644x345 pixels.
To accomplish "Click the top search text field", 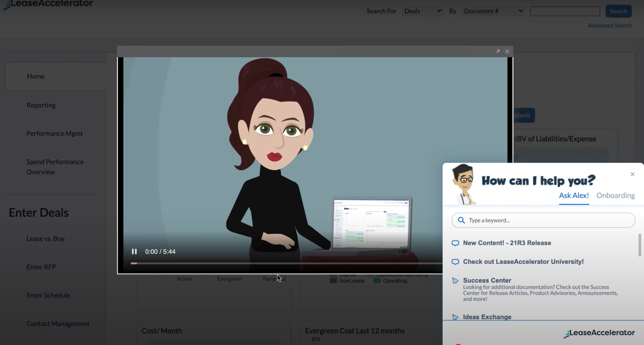I will point(565,11).
